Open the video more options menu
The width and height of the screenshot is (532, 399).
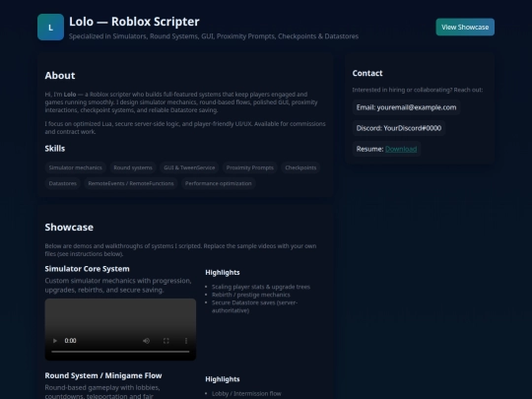[186, 340]
